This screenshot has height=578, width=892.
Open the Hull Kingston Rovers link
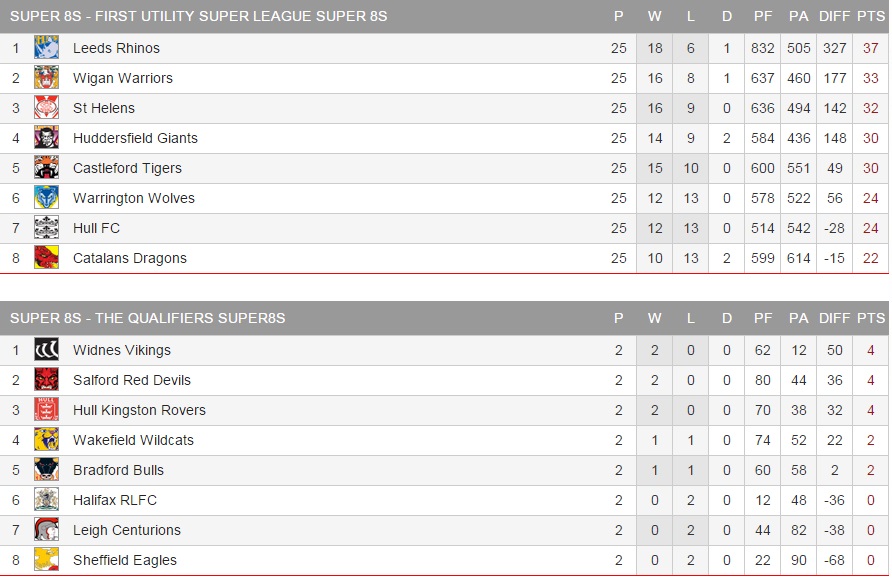139,410
